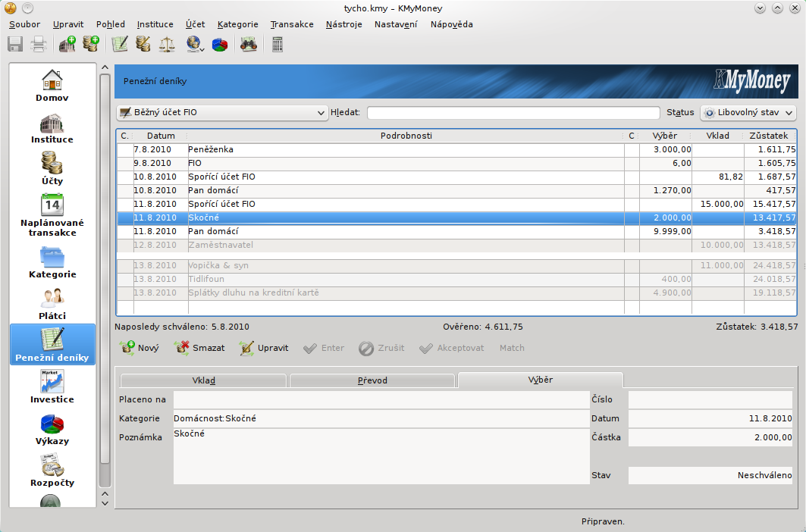Go to Domov home view
The image size is (806, 532).
pos(52,86)
